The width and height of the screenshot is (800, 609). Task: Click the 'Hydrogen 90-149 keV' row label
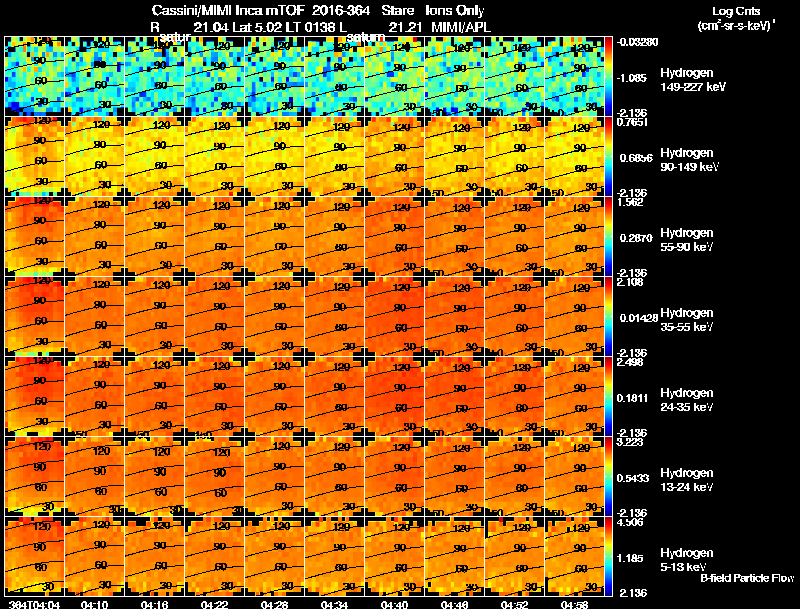(x=689, y=160)
